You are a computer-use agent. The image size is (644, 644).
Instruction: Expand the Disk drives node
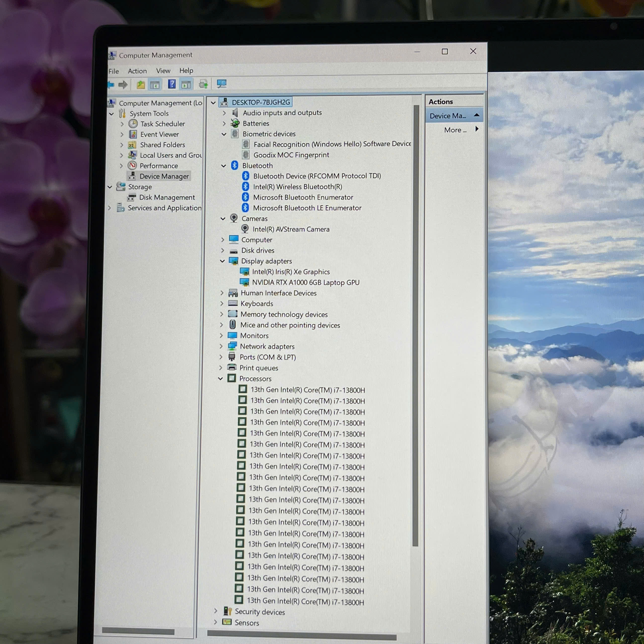[x=223, y=250]
